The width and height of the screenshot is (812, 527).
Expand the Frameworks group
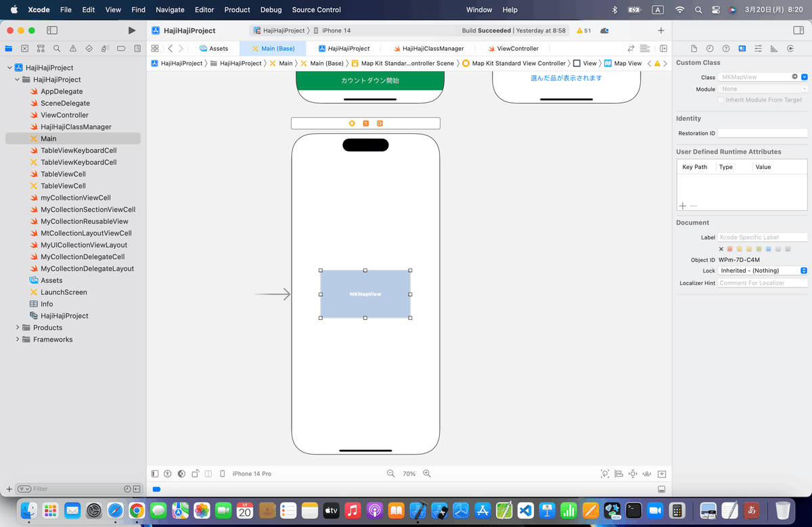point(18,340)
